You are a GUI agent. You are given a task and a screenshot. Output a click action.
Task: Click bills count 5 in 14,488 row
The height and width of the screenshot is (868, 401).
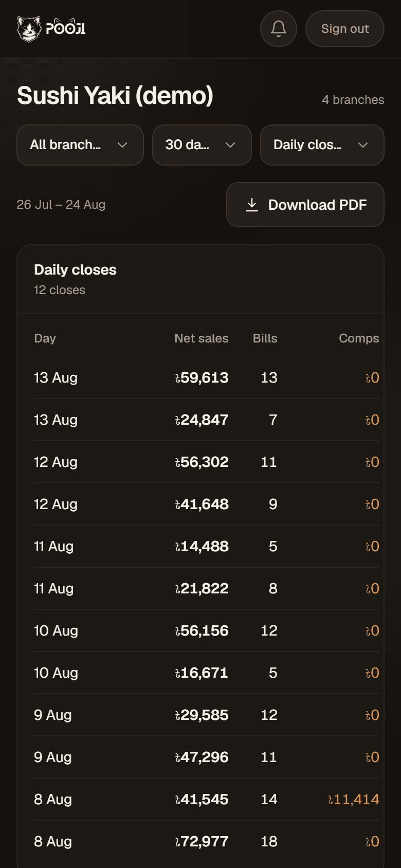point(273,547)
